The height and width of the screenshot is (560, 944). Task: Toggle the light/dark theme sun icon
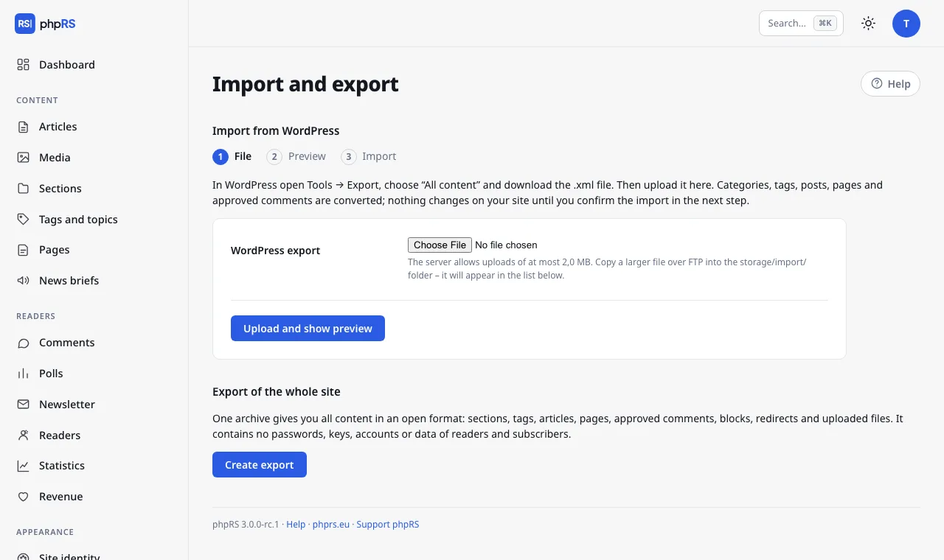click(x=868, y=24)
